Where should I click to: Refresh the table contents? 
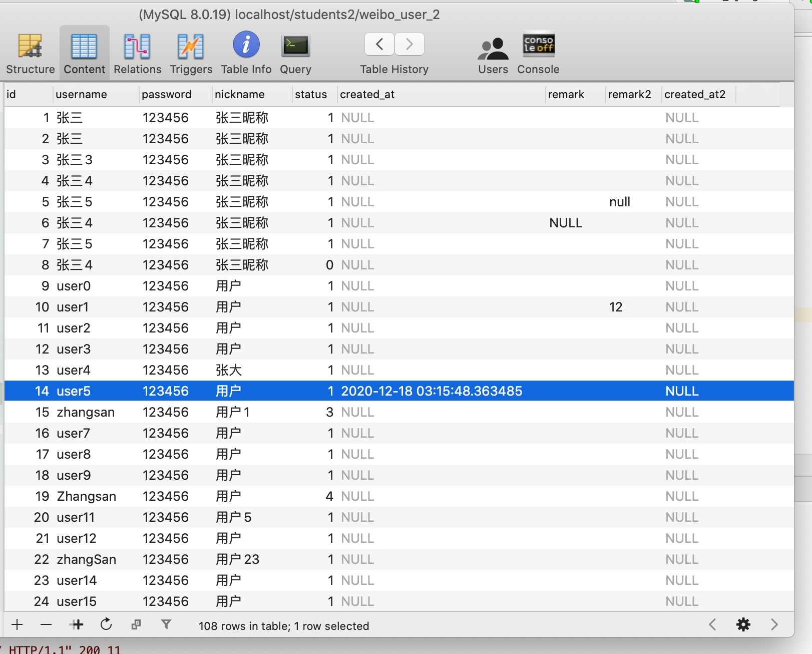106,624
